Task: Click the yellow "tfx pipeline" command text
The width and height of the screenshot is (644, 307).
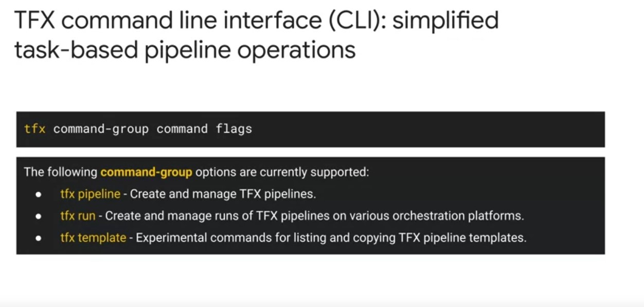Action: tap(90, 194)
